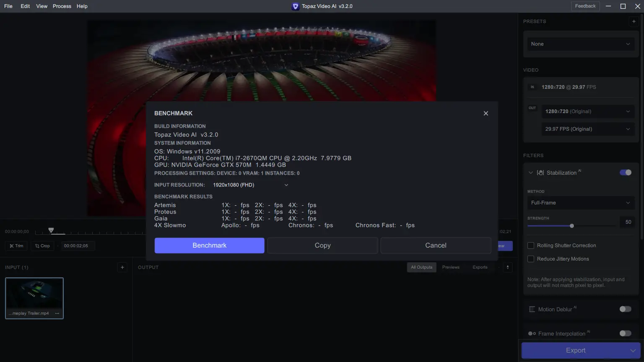Click the Proteus benchmark row label

pos(165,212)
